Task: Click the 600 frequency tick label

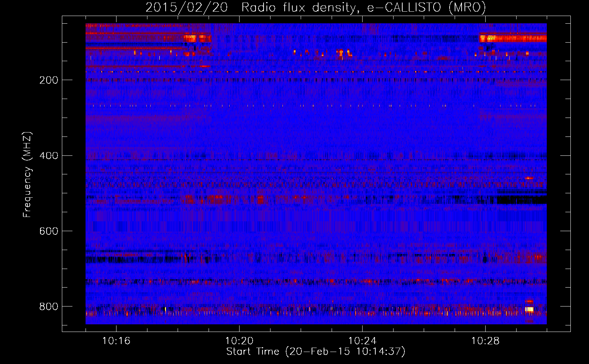Action: pyautogui.click(x=48, y=231)
